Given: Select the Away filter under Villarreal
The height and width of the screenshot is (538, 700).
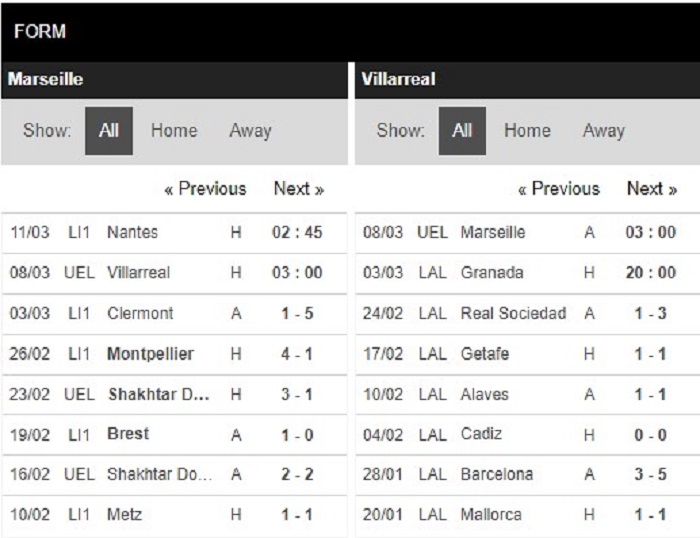Looking at the screenshot, I should [x=604, y=131].
